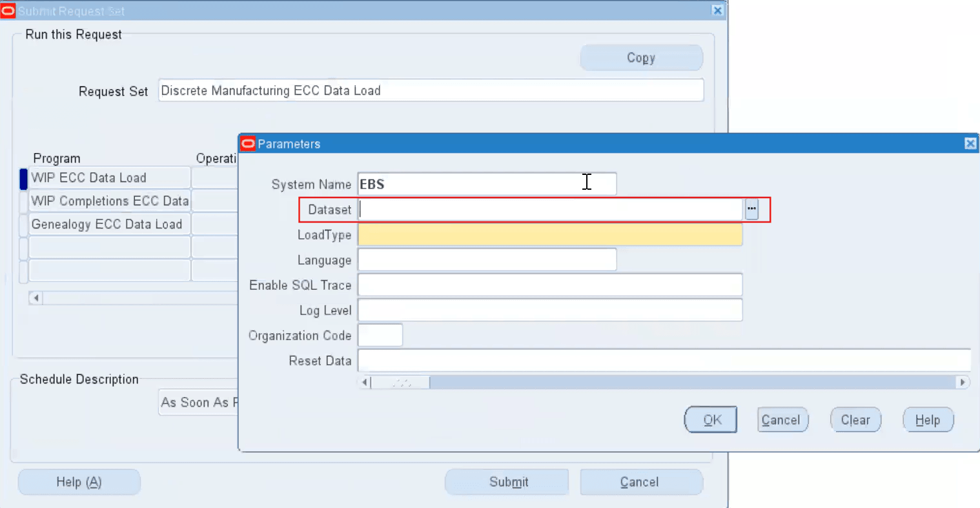
Task: Click the Reset Data field
Action: click(664, 360)
